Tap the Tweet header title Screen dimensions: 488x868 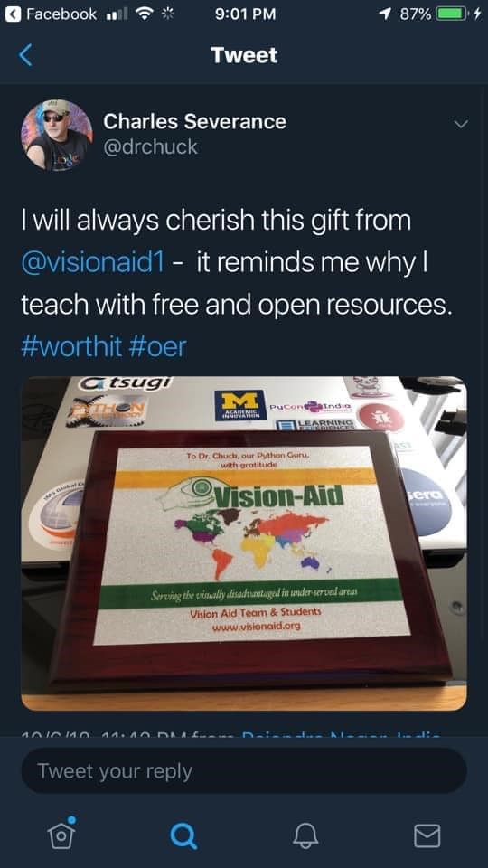(x=244, y=55)
